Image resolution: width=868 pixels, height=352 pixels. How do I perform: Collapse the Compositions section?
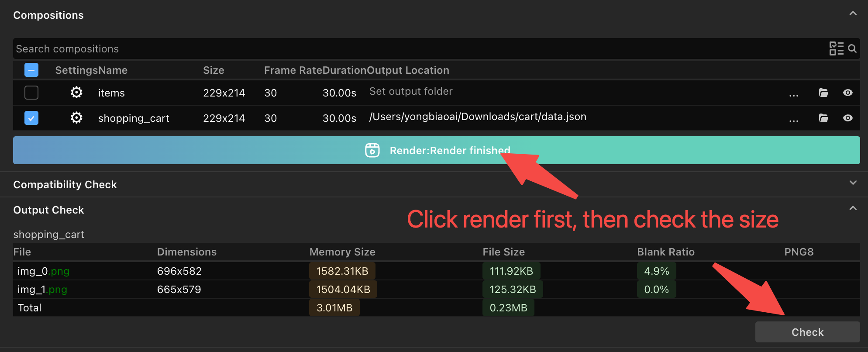853,14
